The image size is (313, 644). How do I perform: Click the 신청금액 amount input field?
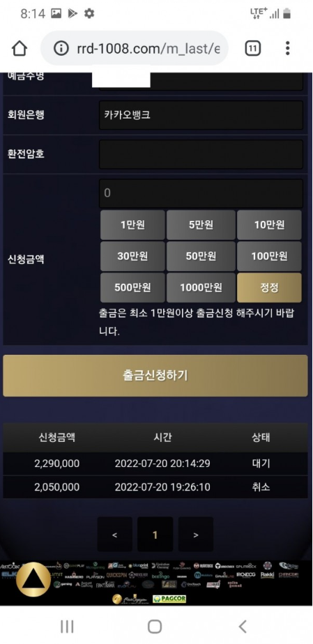(201, 193)
